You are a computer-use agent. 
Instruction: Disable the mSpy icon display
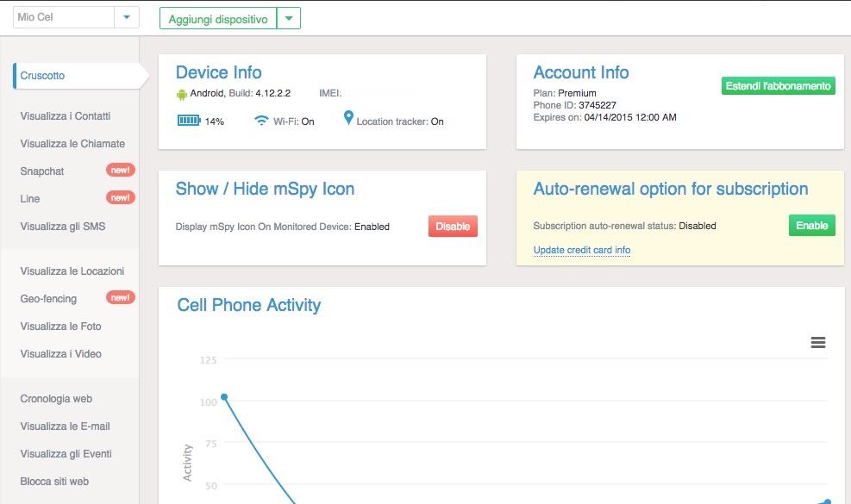[x=453, y=227]
